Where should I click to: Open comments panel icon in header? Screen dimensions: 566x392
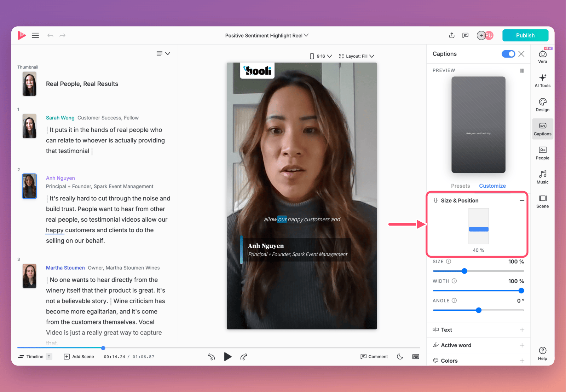pyautogui.click(x=466, y=35)
